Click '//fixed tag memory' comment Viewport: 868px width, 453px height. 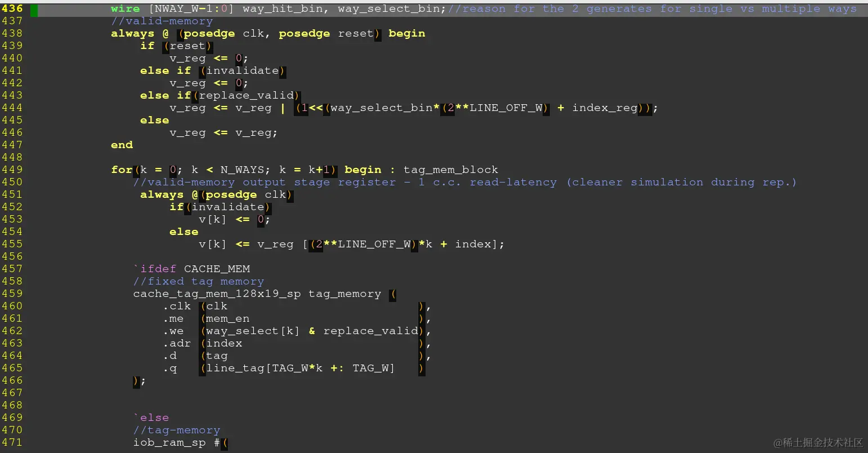(x=199, y=282)
